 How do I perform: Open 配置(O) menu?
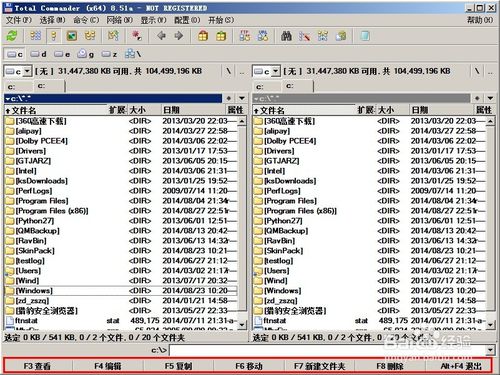[187, 20]
